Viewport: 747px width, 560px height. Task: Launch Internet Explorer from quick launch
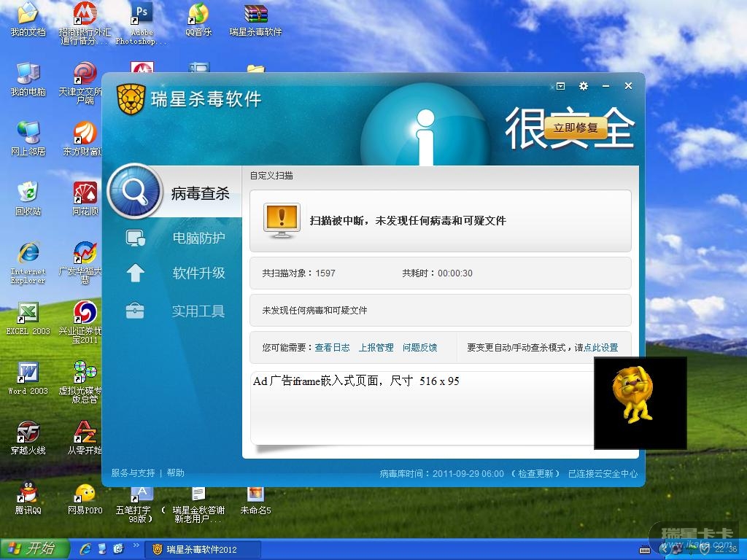click(86, 549)
